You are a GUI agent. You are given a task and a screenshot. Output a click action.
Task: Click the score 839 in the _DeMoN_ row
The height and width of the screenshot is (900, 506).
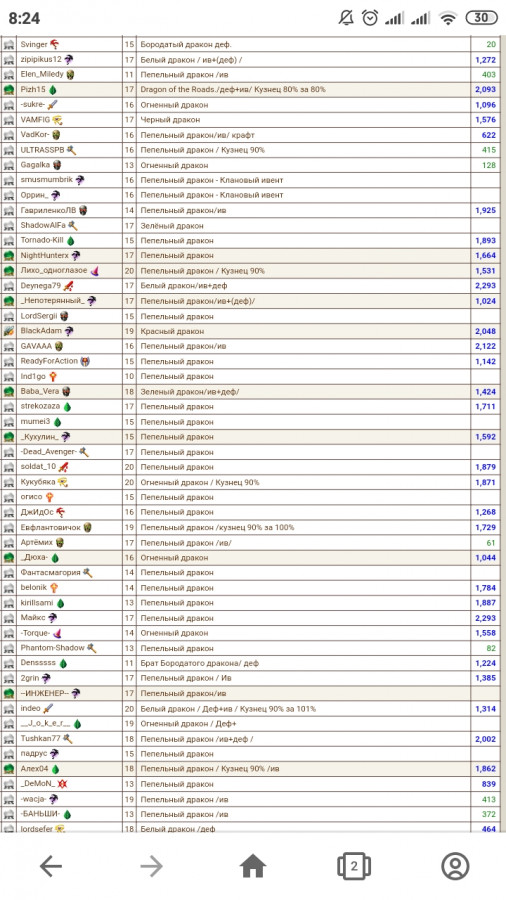point(489,784)
